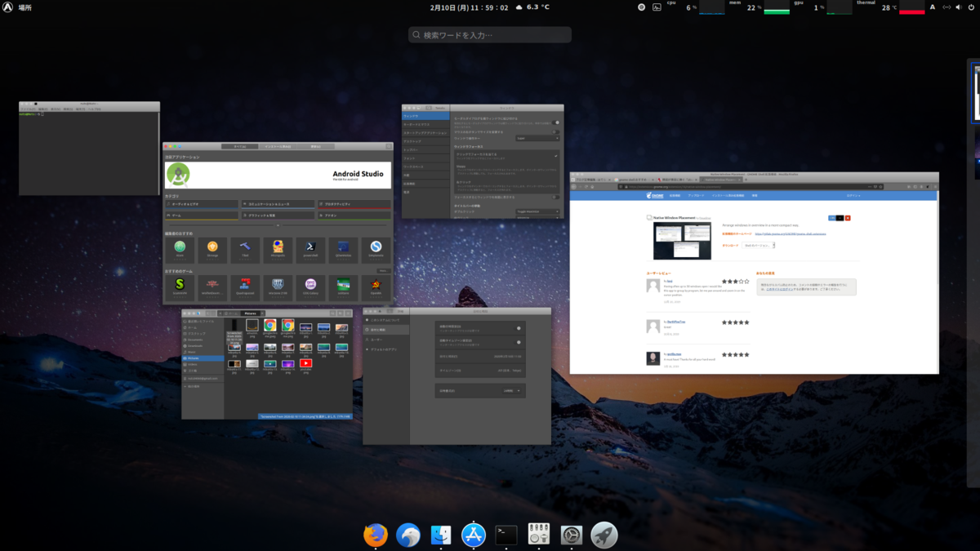The width and height of the screenshot is (980, 551).
Task: Click the clock showing 2月10日 11:59:02
Action: [x=470, y=7]
